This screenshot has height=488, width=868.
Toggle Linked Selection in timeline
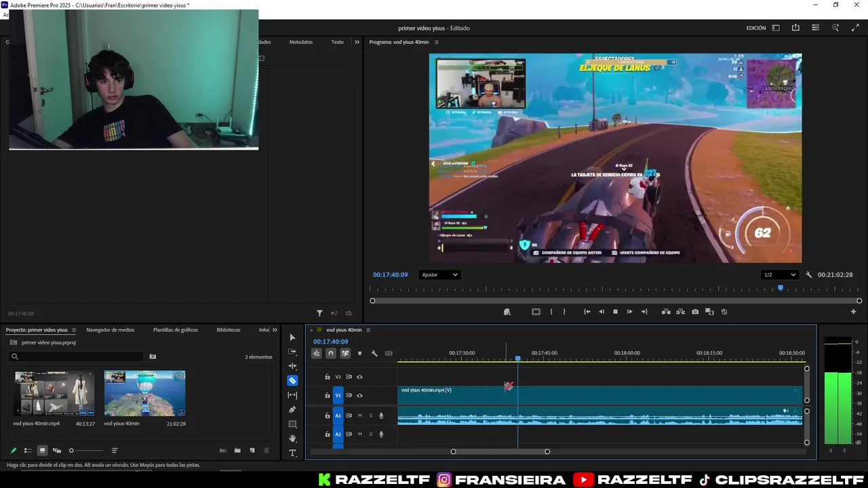345,353
